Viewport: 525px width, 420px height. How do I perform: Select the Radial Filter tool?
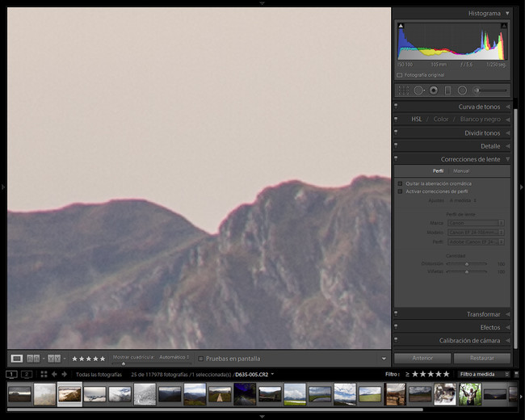click(462, 90)
